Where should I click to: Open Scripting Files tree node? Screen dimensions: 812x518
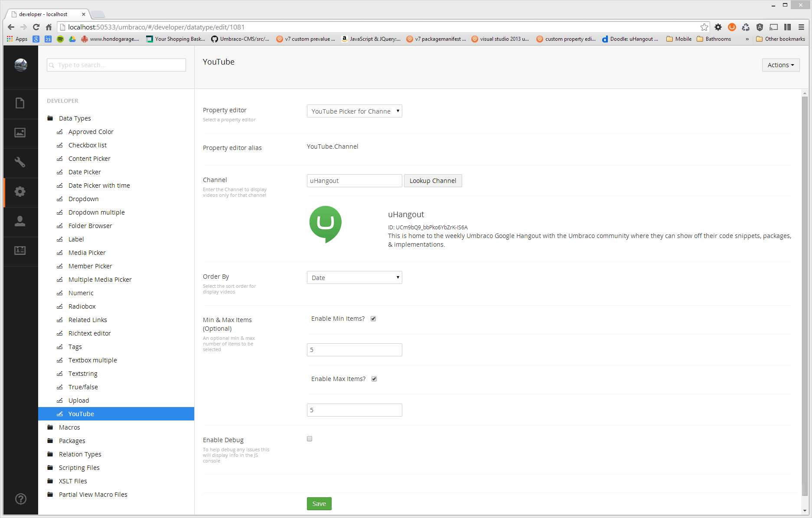tap(79, 468)
